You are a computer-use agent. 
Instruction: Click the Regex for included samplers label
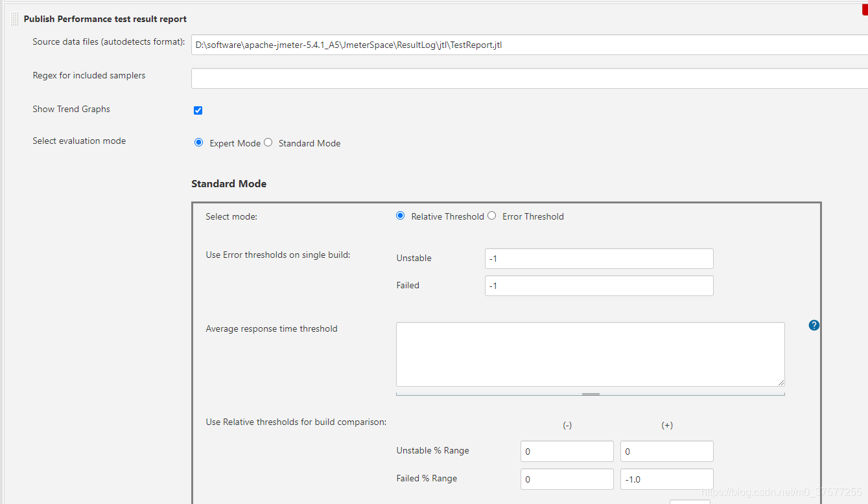coord(89,75)
